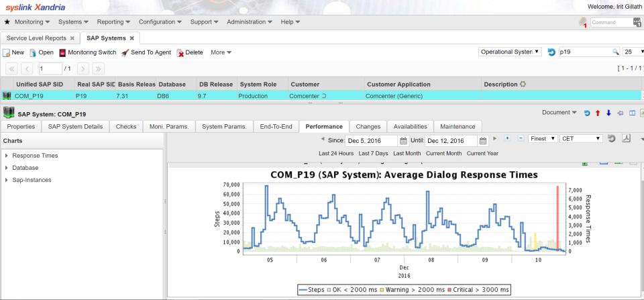
Task: Export the chart with the PDF icon
Action: click(x=627, y=139)
